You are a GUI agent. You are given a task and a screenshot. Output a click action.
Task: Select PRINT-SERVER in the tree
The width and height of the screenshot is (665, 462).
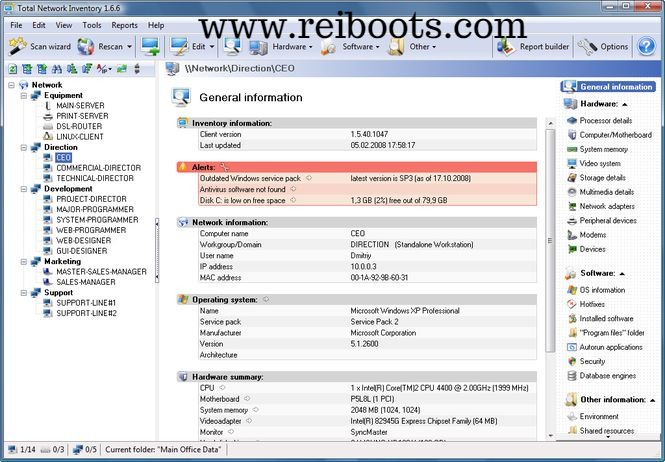pyautogui.click(x=82, y=116)
